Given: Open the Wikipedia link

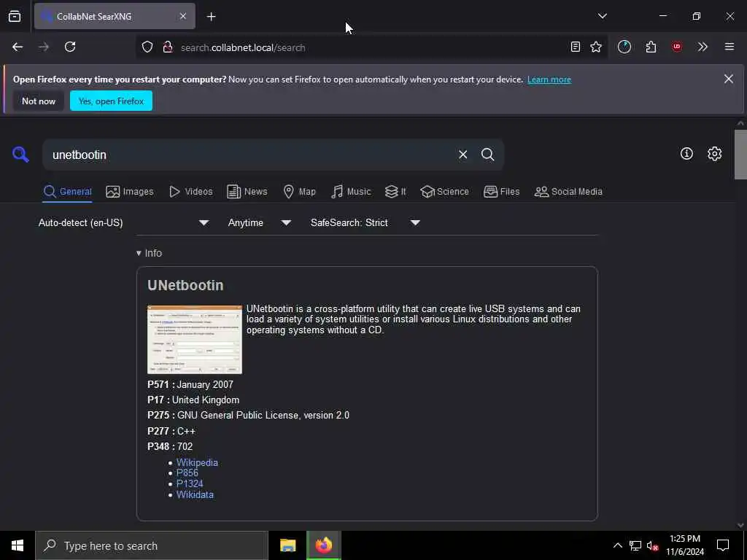Looking at the screenshot, I should 197,462.
